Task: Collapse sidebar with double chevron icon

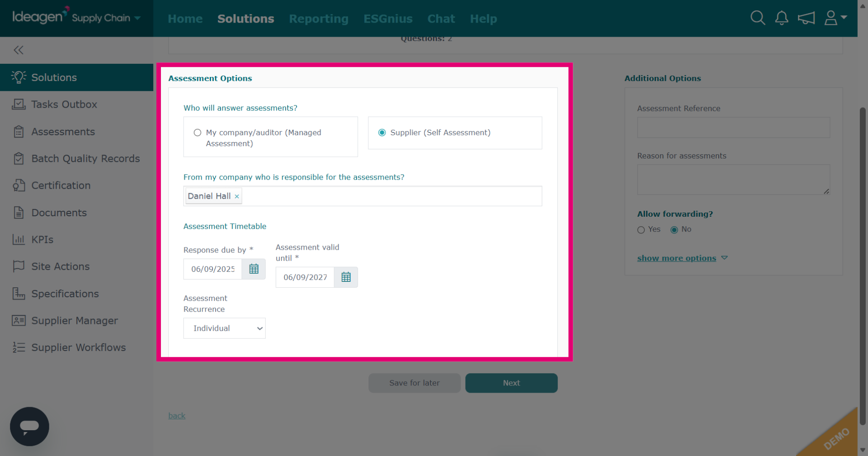Action: point(19,50)
